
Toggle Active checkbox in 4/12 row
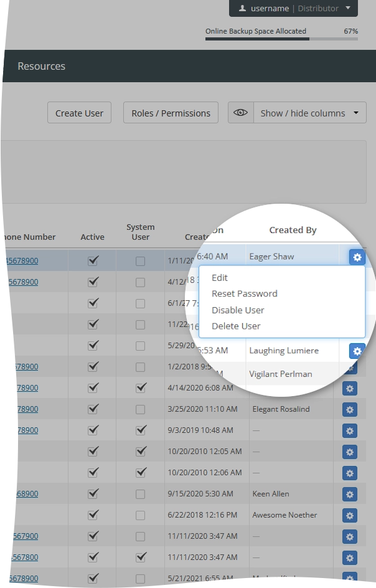coord(93,282)
